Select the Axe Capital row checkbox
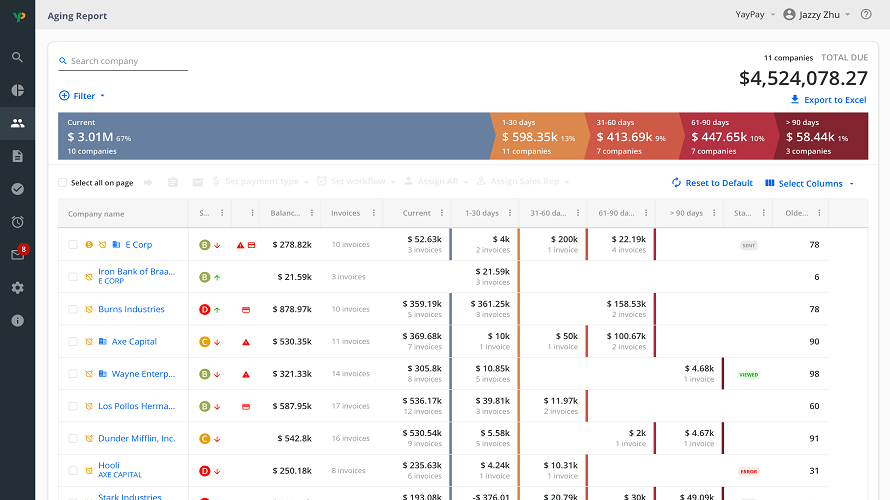 click(73, 342)
